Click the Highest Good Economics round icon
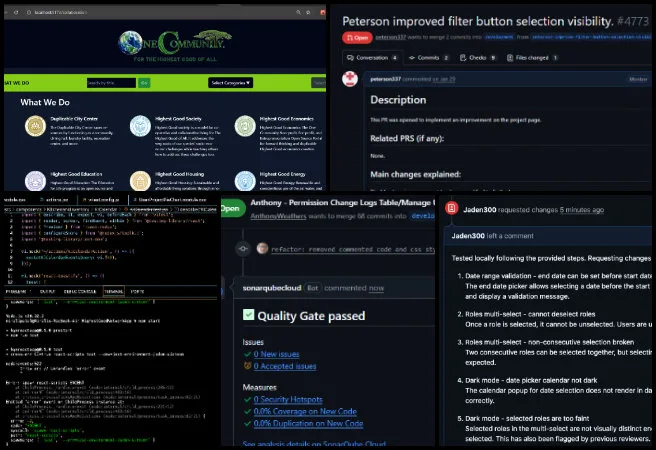656x450 pixels. pos(245,126)
